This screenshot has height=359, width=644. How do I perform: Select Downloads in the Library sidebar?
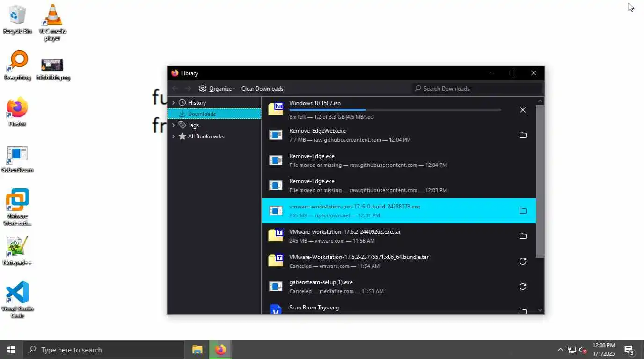pyautogui.click(x=214, y=114)
